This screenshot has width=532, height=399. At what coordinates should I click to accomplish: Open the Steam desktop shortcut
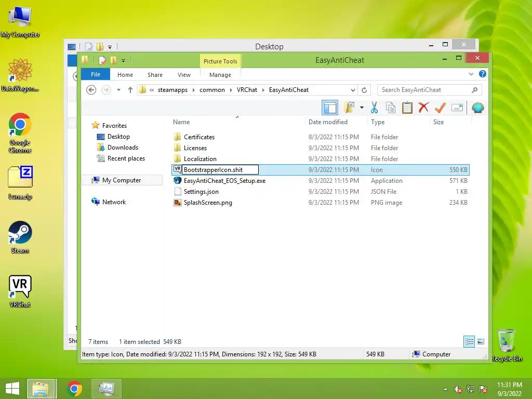(x=20, y=237)
